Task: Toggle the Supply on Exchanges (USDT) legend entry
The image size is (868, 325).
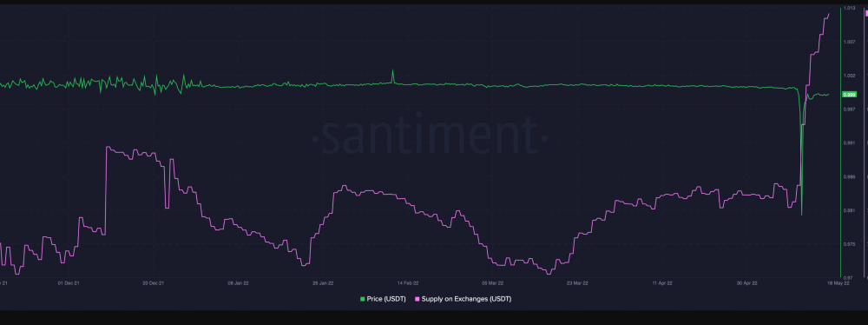Action: 463,299
